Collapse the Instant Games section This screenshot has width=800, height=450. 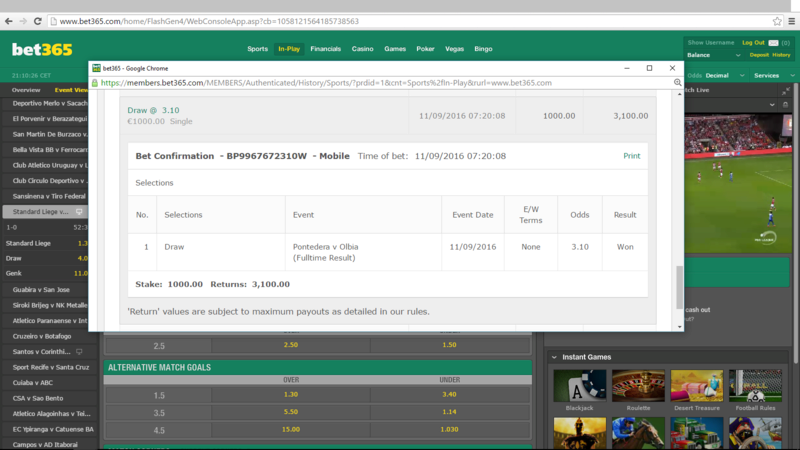click(x=555, y=357)
